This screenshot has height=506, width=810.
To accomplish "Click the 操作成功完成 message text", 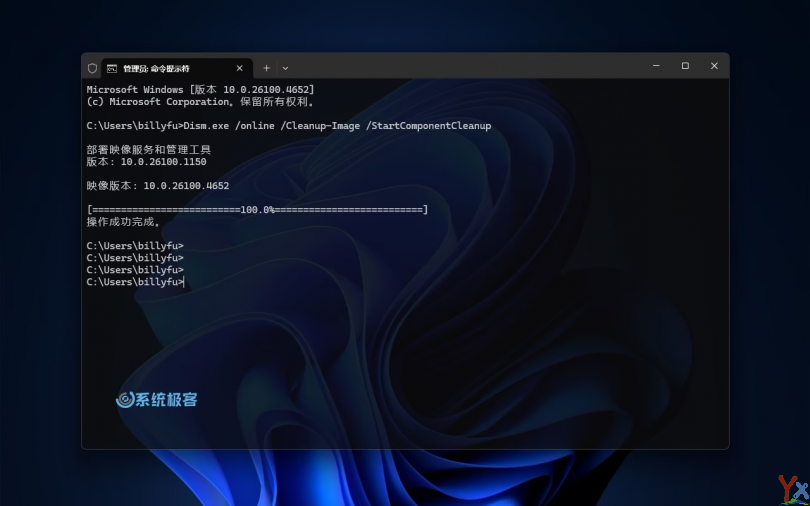I will coord(124,222).
